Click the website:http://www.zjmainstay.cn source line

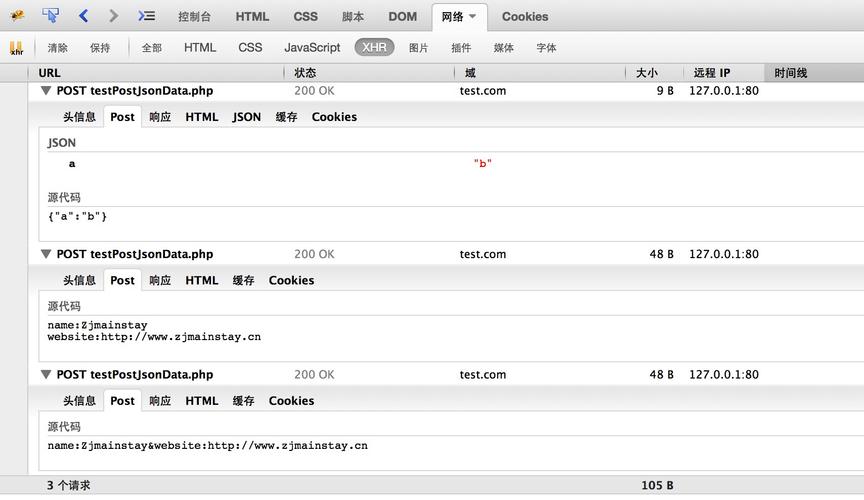tap(154, 337)
